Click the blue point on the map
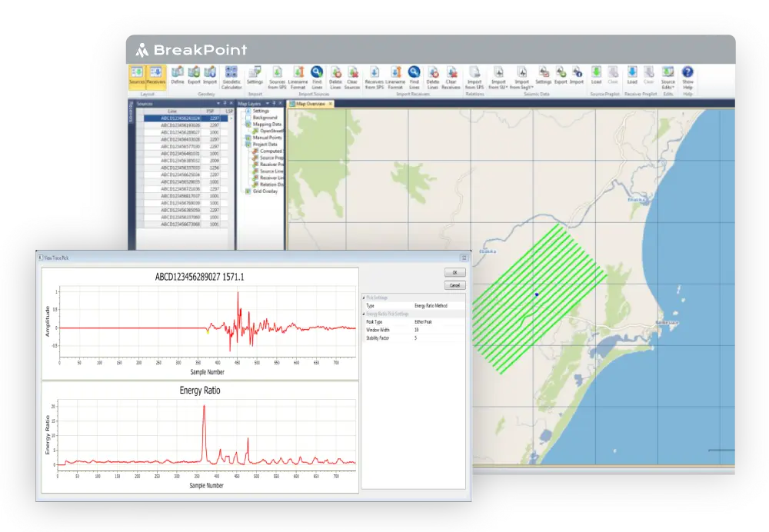This screenshot has height=532, width=769. point(537,294)
